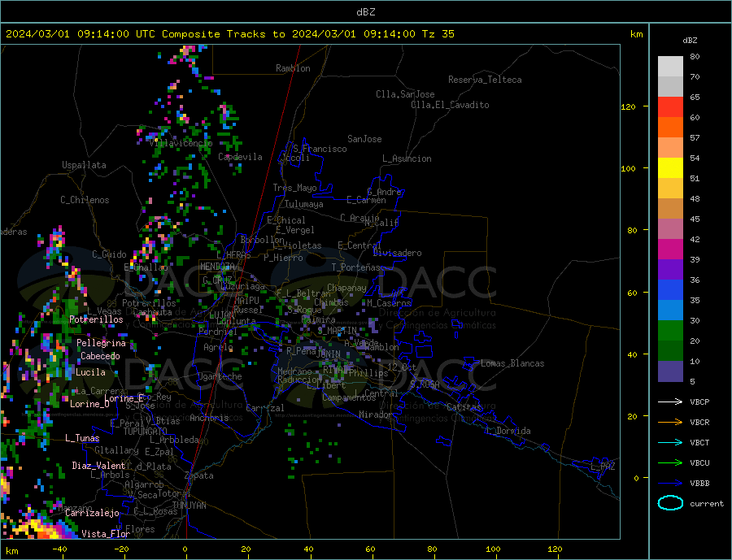Click the green VBCU arrow in legend
Viewport: 732px width, 560px height.
pos(670,463)
